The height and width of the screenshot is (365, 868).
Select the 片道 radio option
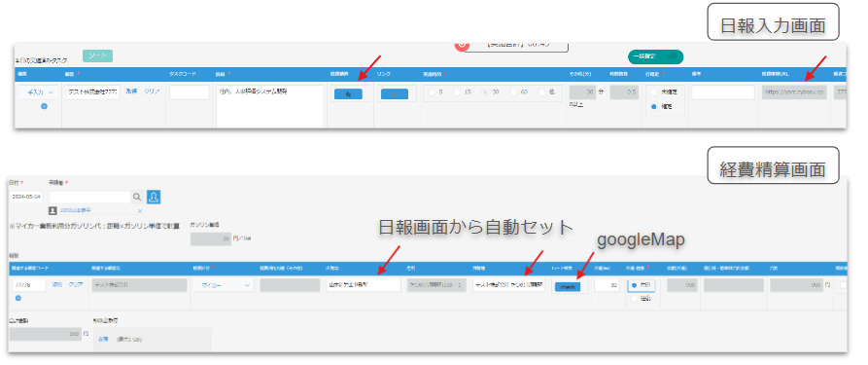(x=635, y=284)
